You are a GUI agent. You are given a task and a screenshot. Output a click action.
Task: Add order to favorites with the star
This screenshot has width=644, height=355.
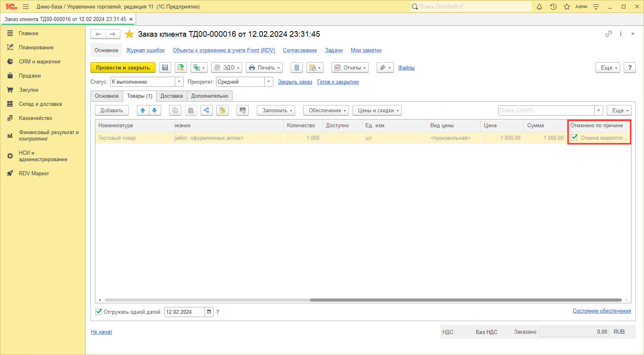[129, 34]
